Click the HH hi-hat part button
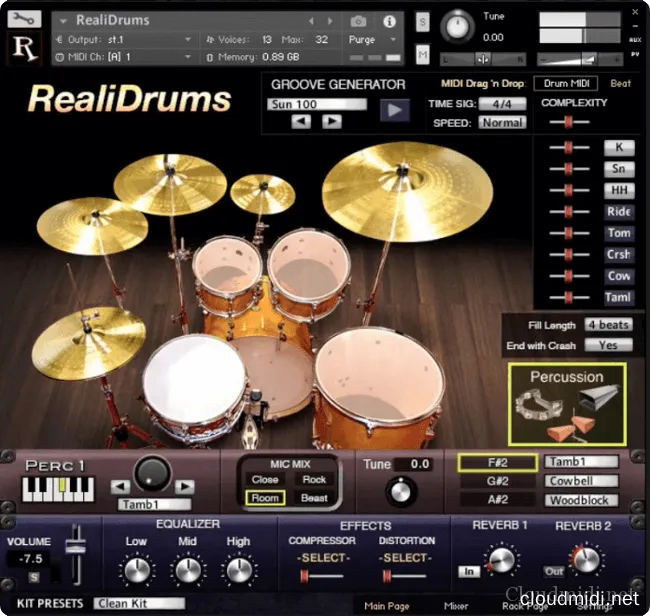Image resolution: width=650 pixels, height=616 pixels. click(619, 190)
